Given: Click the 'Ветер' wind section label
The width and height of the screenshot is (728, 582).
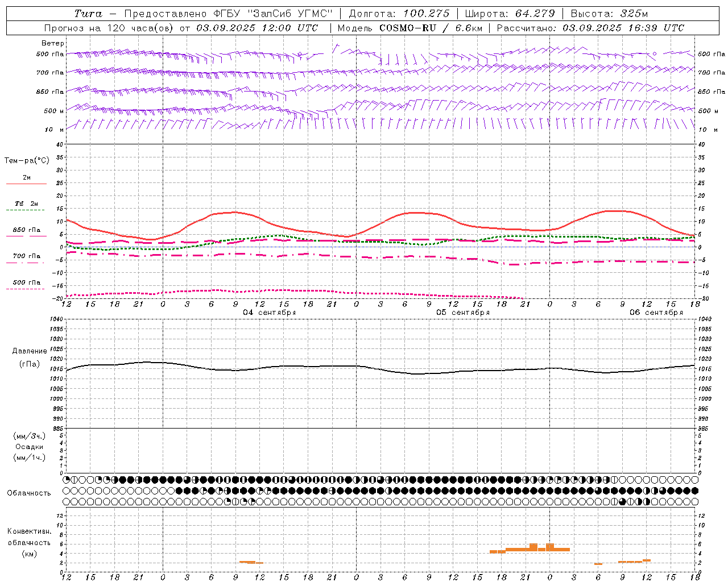Looking at the screenshot, I should click(53, 43).
